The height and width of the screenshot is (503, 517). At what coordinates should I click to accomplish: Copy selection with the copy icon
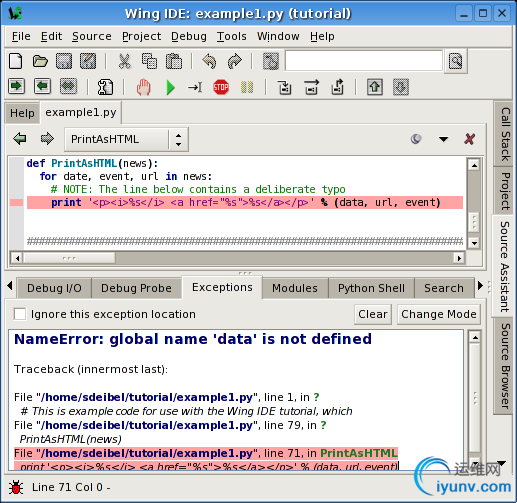(149, 61)
